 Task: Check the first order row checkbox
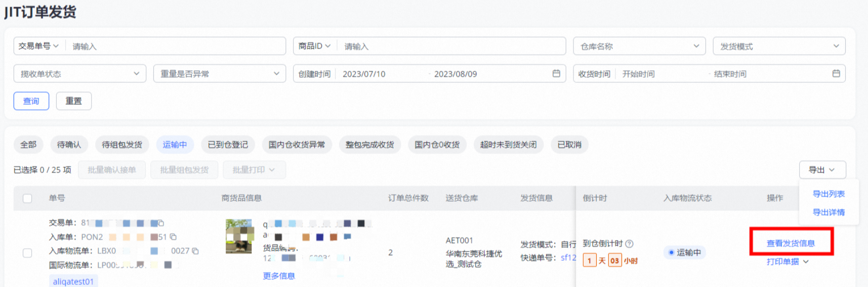27,253
